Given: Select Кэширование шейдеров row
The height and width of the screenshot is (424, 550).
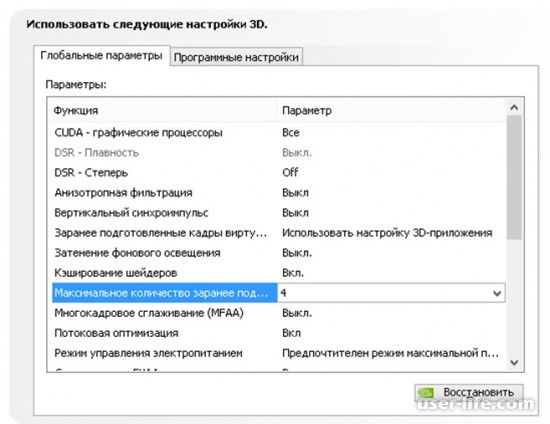Looking at the screenshot, I should click(x=279, y=272).
